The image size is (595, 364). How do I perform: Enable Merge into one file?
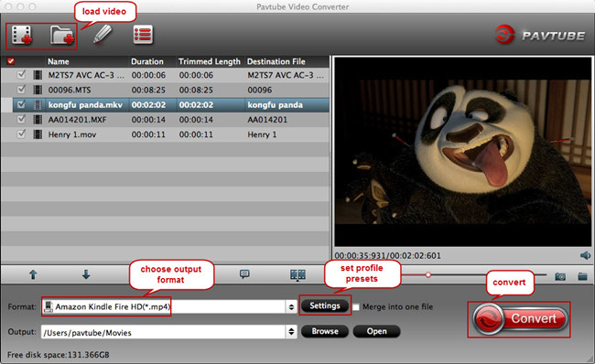356,307
